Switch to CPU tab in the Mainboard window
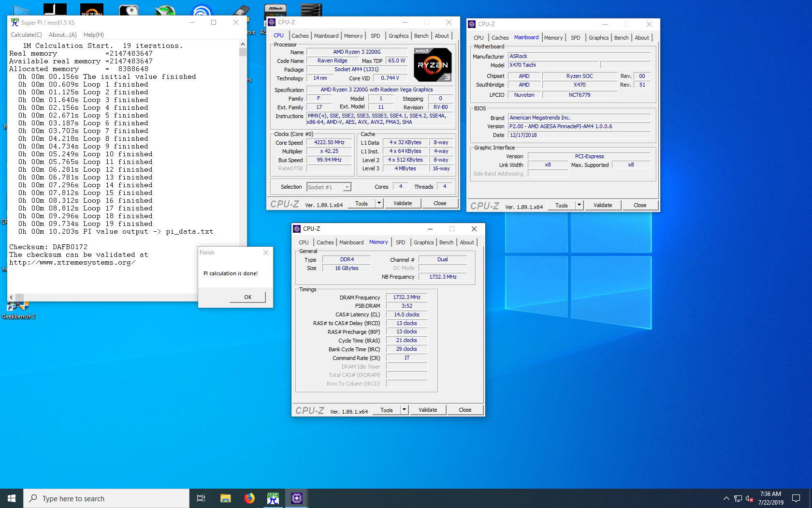This screenshot has height=508, width=812. tap(478, 38)
